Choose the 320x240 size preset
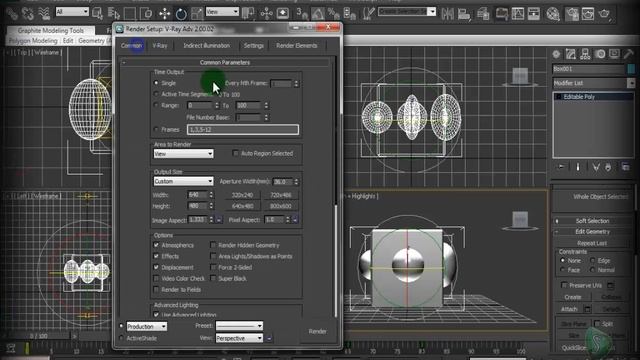 click(242, 195)
